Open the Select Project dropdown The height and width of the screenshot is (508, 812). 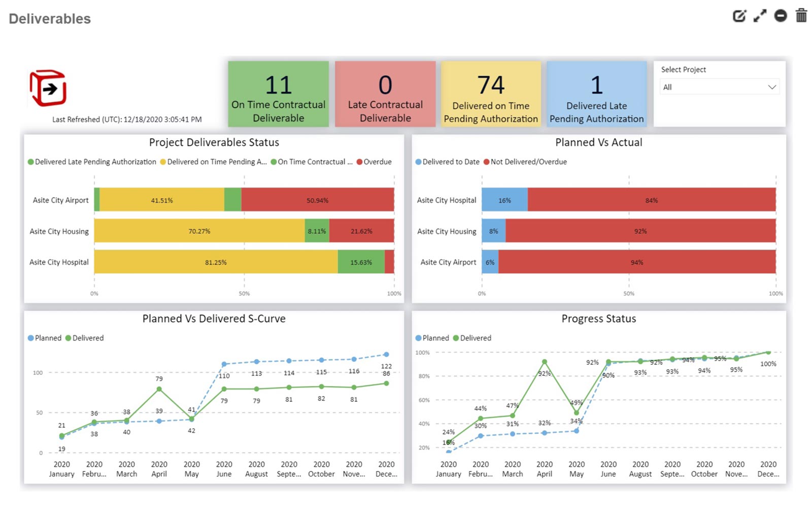[719, 87]
